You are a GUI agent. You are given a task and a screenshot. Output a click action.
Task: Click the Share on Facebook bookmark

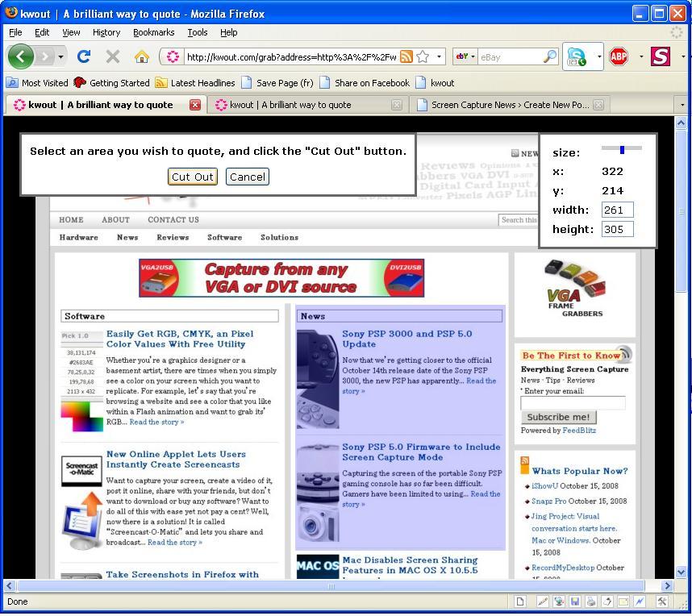(x=365, y=83)
